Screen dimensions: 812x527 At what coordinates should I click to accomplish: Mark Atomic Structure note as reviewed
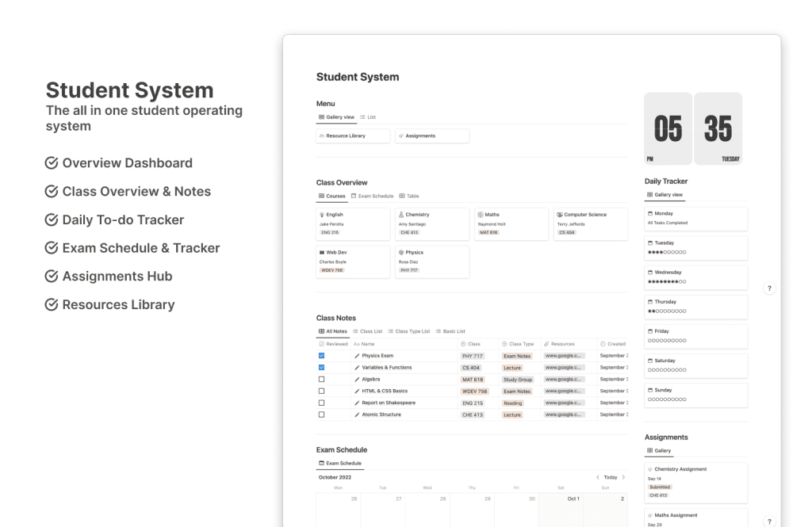tap(321, 414)
